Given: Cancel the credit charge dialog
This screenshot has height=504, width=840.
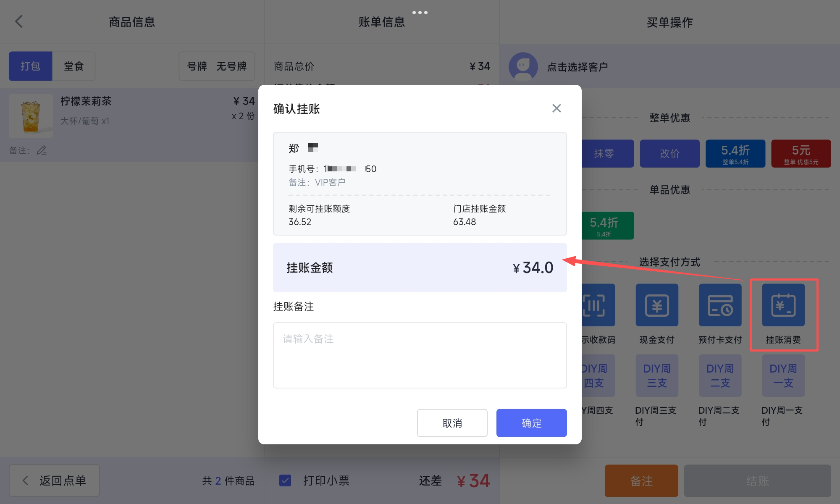Looking at the screenshot, I should coord(452,423).
